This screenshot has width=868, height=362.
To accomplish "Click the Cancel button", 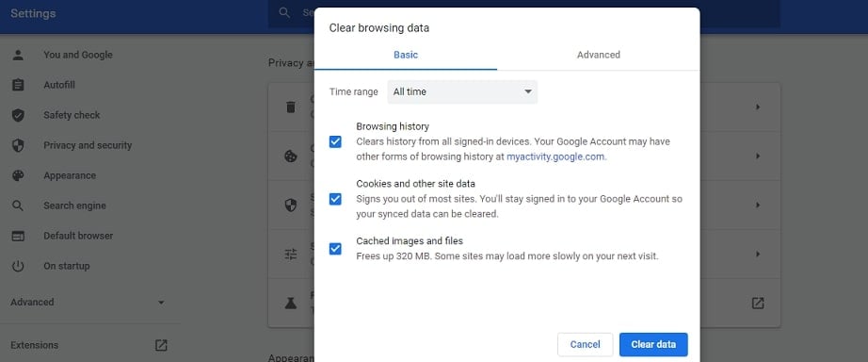I will point(586,344).
